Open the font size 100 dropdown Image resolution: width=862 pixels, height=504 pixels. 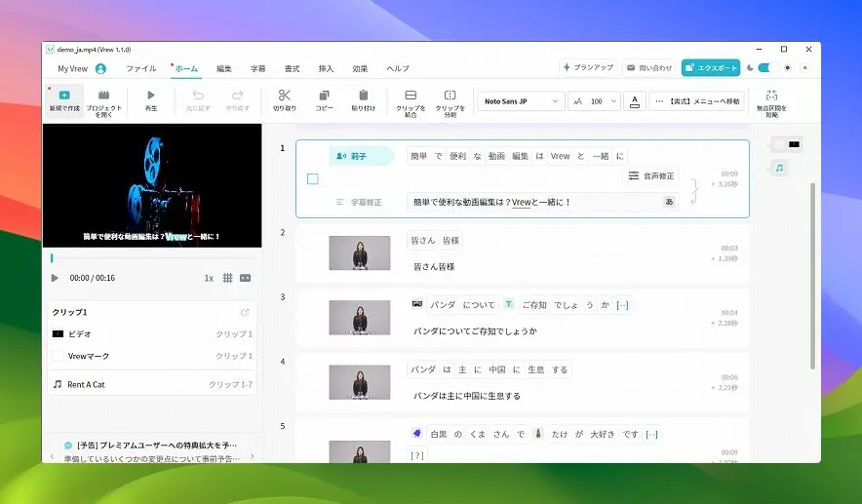(594, 101)
